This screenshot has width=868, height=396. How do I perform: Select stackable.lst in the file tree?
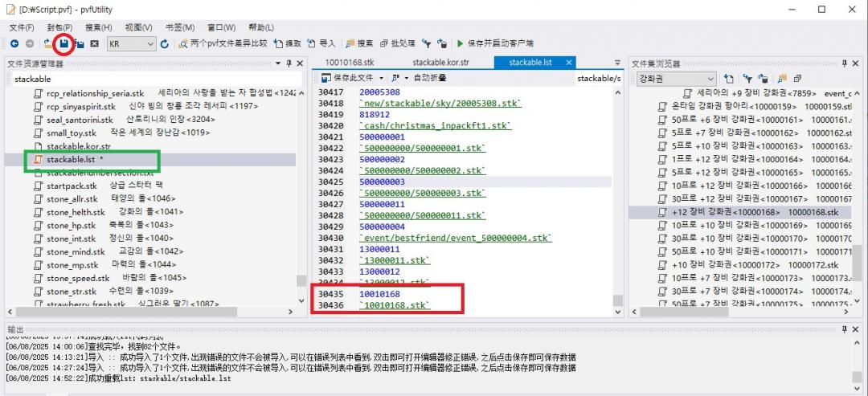tap(71, 160)
